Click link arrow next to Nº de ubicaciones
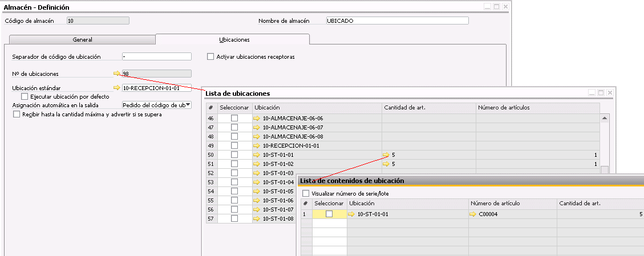The height and width of the screenshot is (256, 644). point(116,74)
